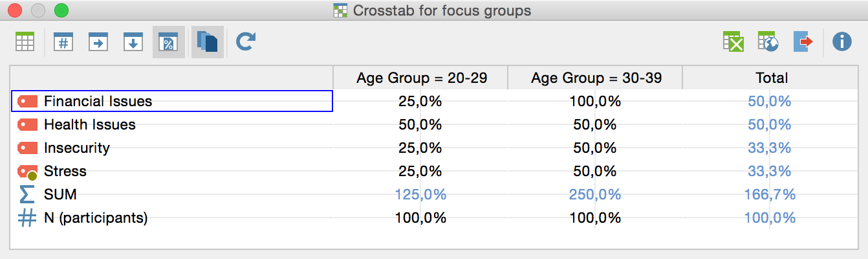
Task: Click Health Issues 20-29 cell 50,0%
Action: pyautogui.click(x=420, y=124)
